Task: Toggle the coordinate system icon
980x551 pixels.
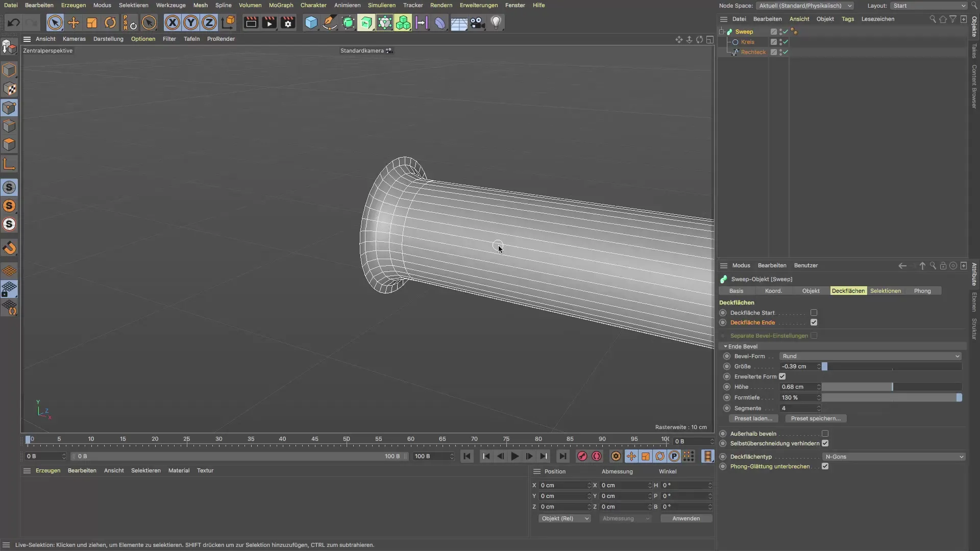Action: (x=228, y=22)
